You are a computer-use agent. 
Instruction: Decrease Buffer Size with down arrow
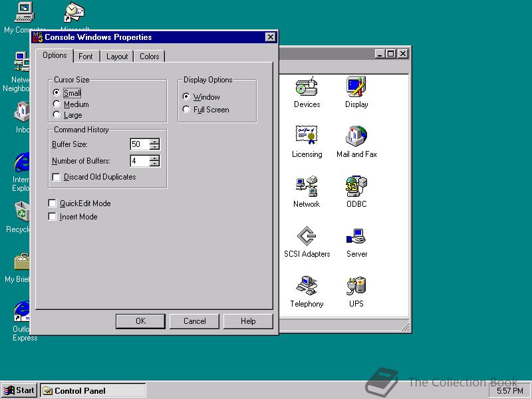(x=154, y=147)
